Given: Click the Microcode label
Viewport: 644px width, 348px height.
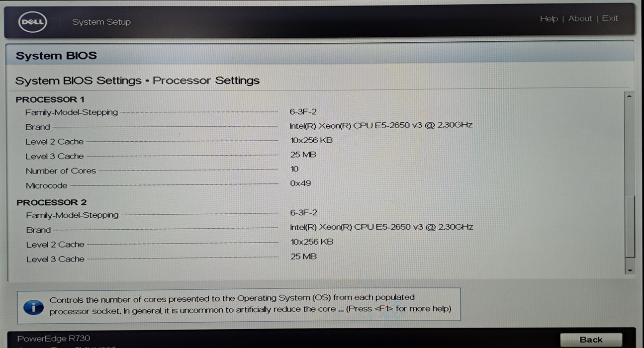Looking at the screenshot, I should (46, 185).
